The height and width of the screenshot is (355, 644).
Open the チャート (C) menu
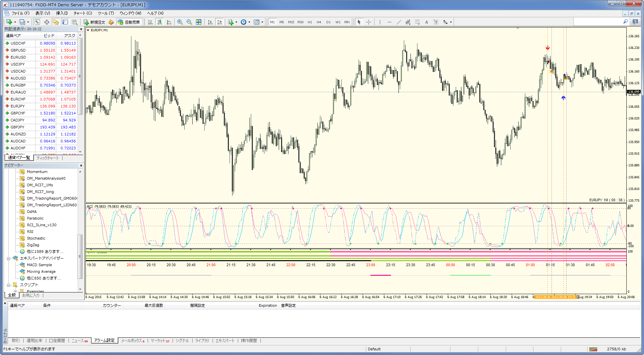[82, 13]
